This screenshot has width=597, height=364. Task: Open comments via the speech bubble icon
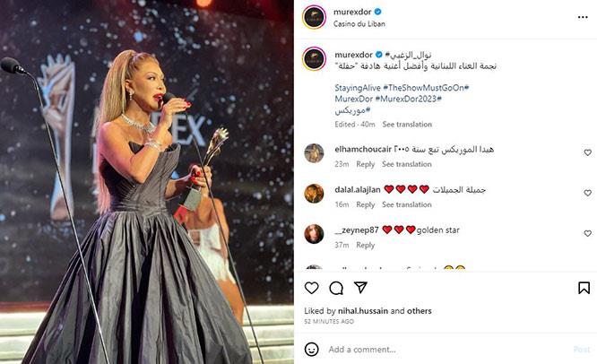pyautogui.click(x=336, y=288)
